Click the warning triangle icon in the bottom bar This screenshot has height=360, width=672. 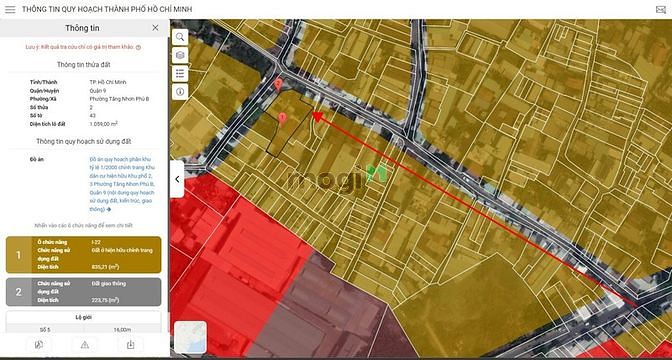[85, 345]
